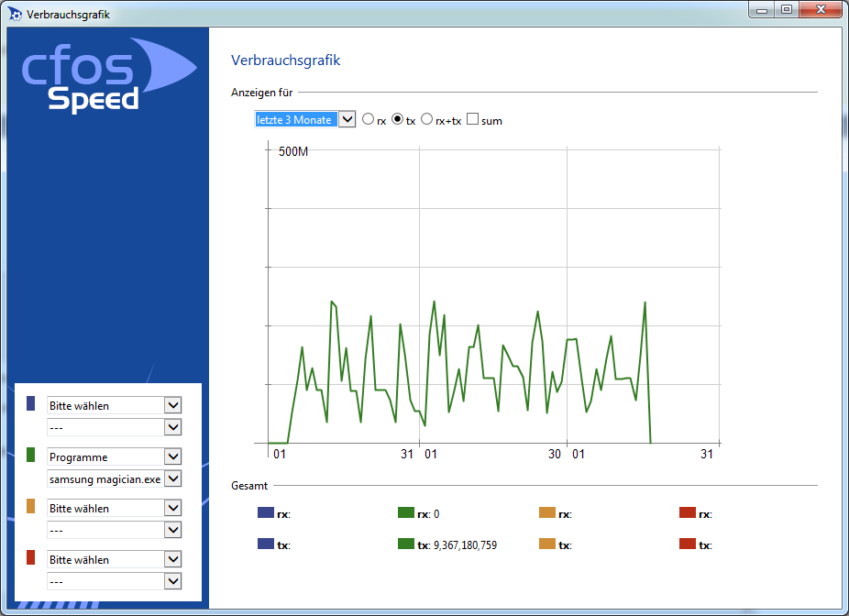Click the 'Verbrauchsgrafik' page heading

(285, 60)
